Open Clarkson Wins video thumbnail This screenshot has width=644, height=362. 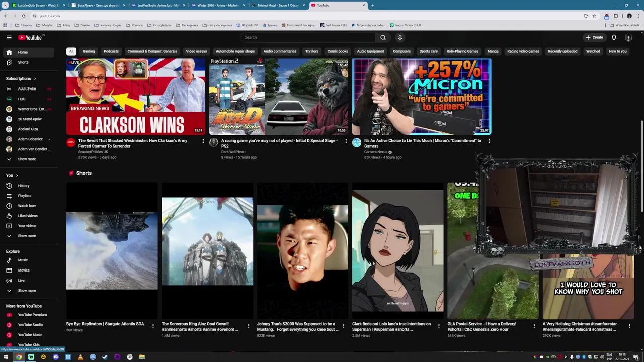pos(136,97)
